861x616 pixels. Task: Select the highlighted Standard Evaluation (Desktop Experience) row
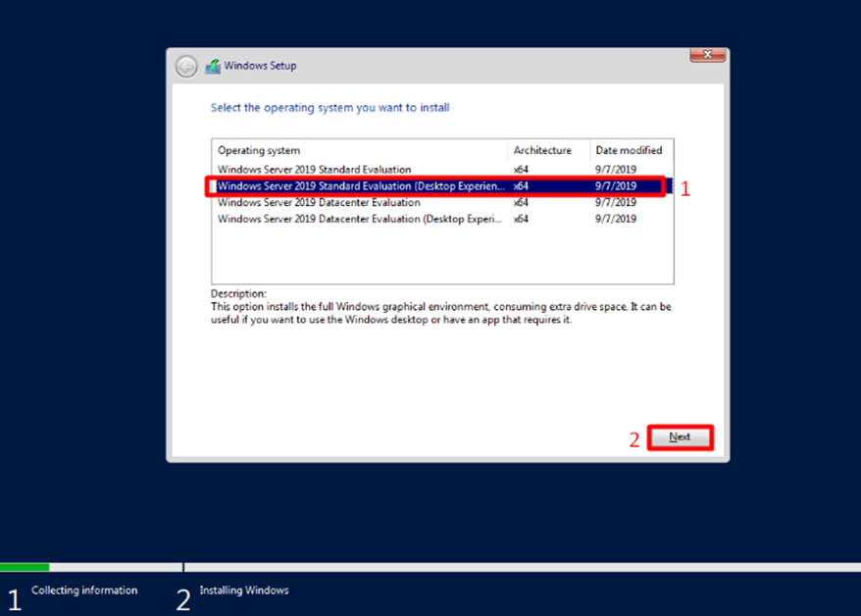pyautogui.click(x=361, y=186)
